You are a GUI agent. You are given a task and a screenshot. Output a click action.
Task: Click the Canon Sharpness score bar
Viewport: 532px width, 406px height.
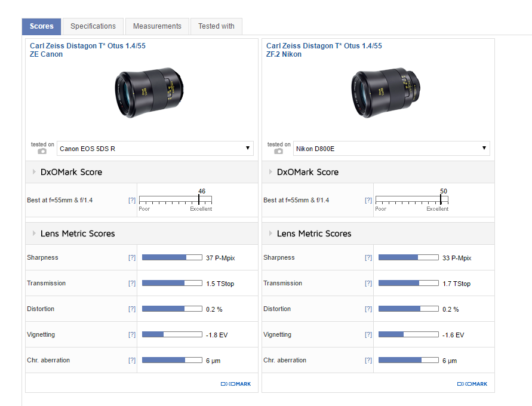171,257
